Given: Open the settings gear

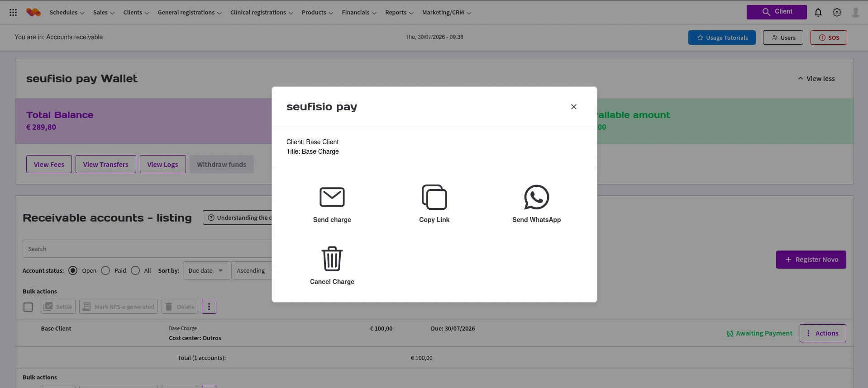Looking at the screenshot, I should [837, 13].
